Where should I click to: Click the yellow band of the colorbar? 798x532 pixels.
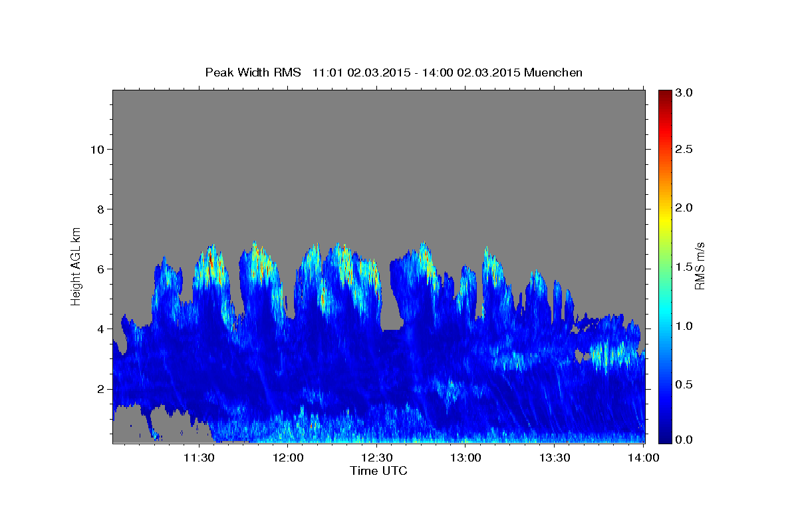pyautogui.click(x=664, y=221)
